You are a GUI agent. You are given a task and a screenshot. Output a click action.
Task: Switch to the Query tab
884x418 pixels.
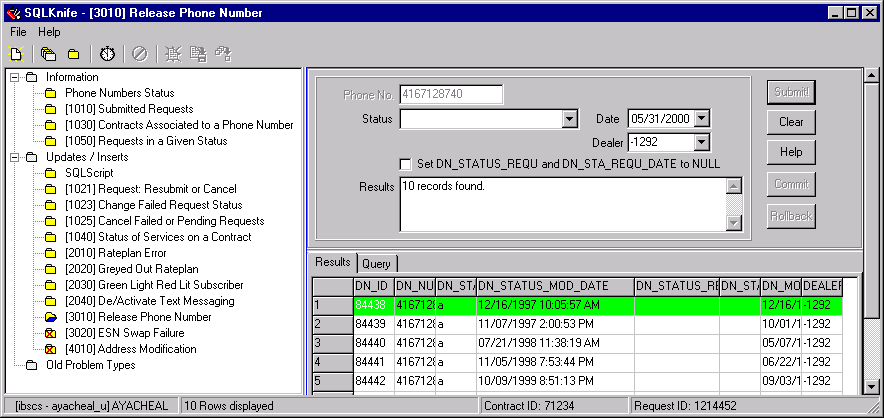click(x=376, y=263)
